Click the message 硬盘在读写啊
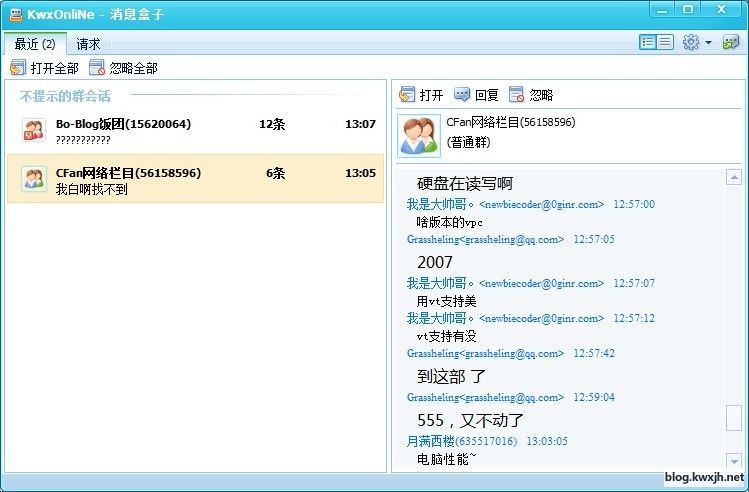Screen dimensions: 749x492 tap(465, 183)
